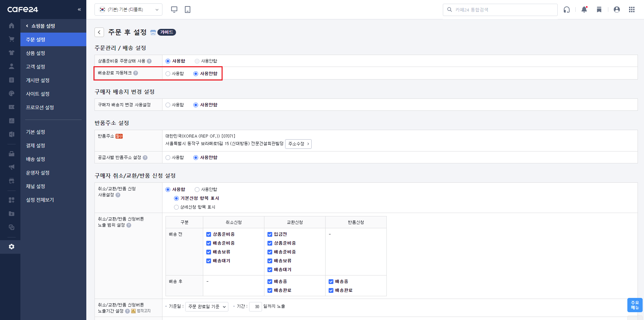Uncheck 입금전 under 교환신청 column
The width and height of the screenshot is (644, 320).
270,234
